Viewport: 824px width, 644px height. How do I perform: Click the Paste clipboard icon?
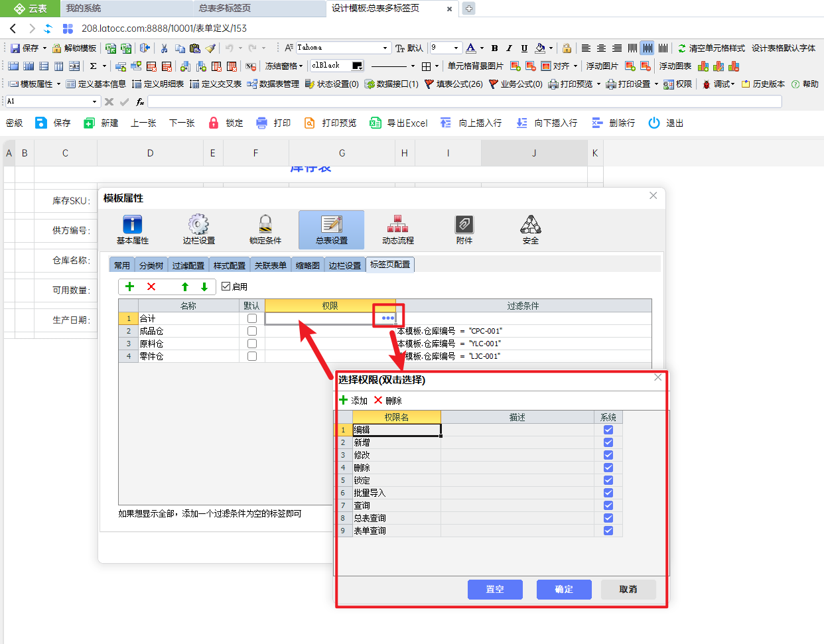pos(195,48)
